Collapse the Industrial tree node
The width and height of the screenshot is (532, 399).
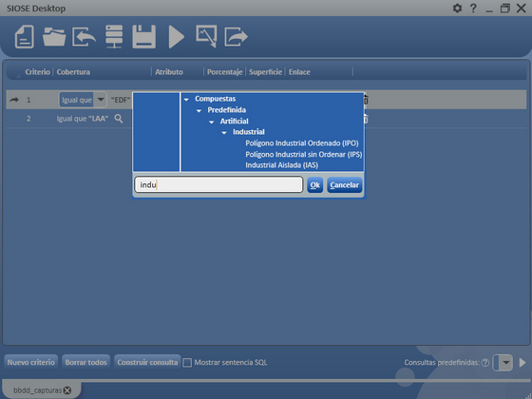tap(224, 133)
